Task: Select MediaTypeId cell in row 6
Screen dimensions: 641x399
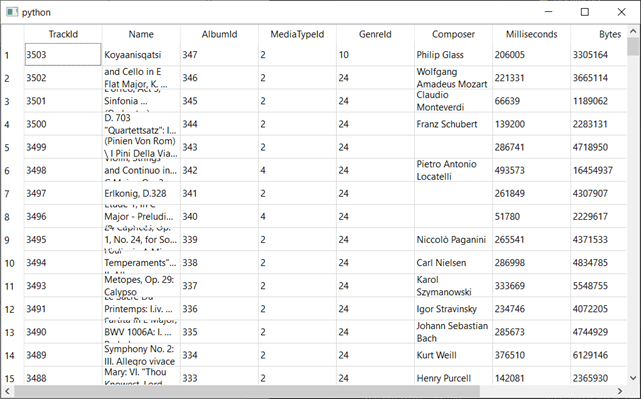Action: (297, 170)
